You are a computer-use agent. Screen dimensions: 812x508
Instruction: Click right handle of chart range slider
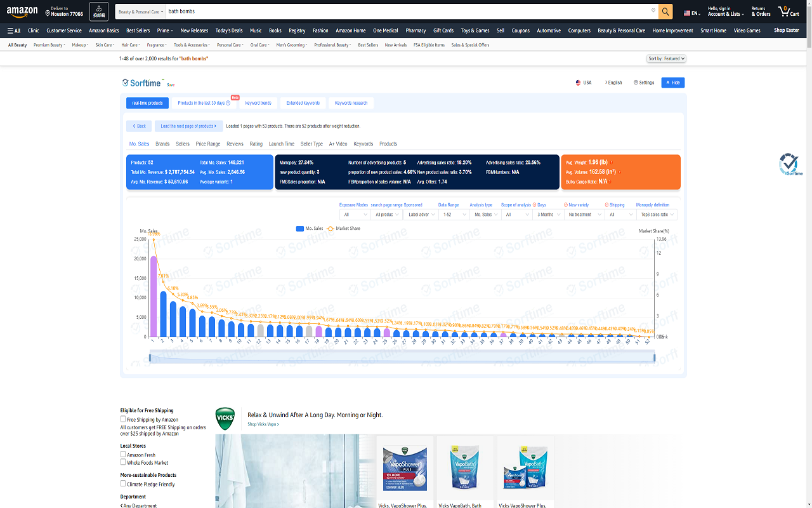[655, 358]
